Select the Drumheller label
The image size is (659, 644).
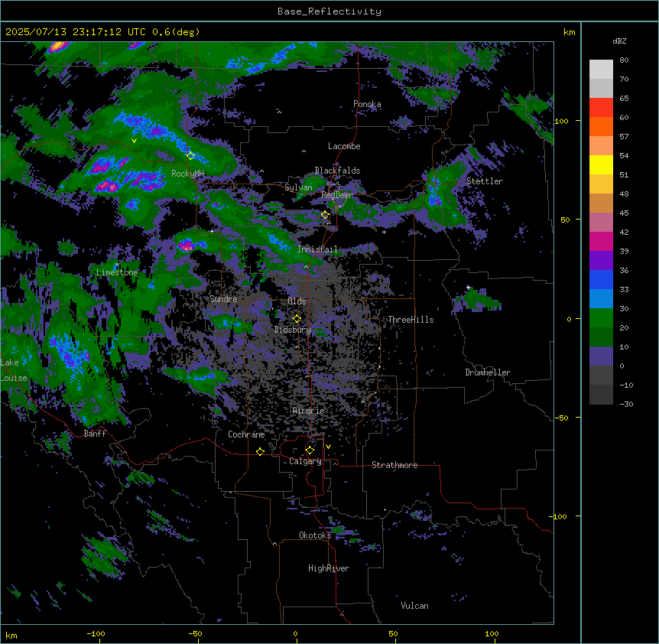pos(488,372)
